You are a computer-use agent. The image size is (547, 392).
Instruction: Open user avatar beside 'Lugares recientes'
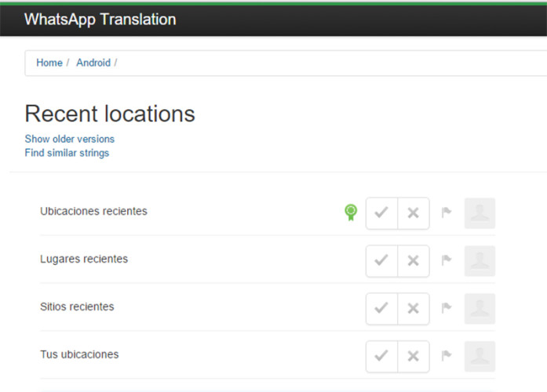click(x=480, y=261)
